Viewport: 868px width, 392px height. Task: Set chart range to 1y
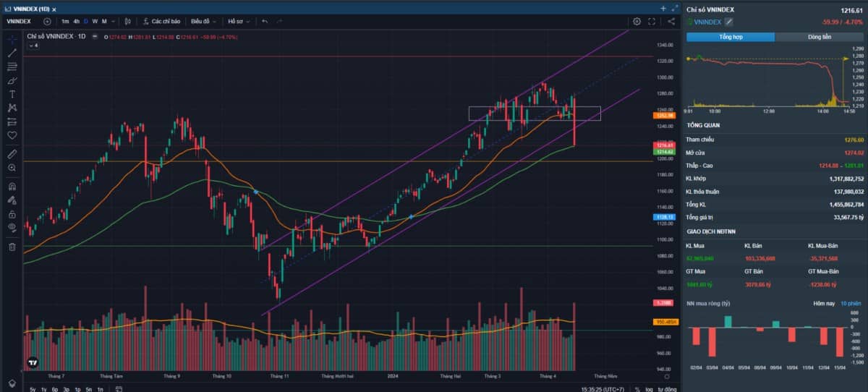44,389
